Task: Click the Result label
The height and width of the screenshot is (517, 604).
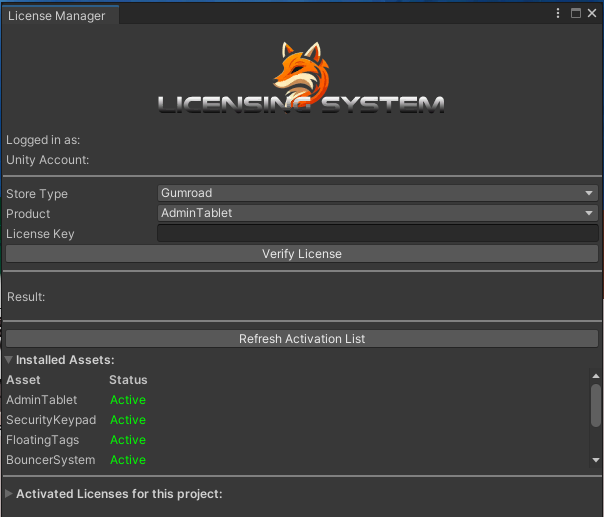Action: [x=26, y=297]
